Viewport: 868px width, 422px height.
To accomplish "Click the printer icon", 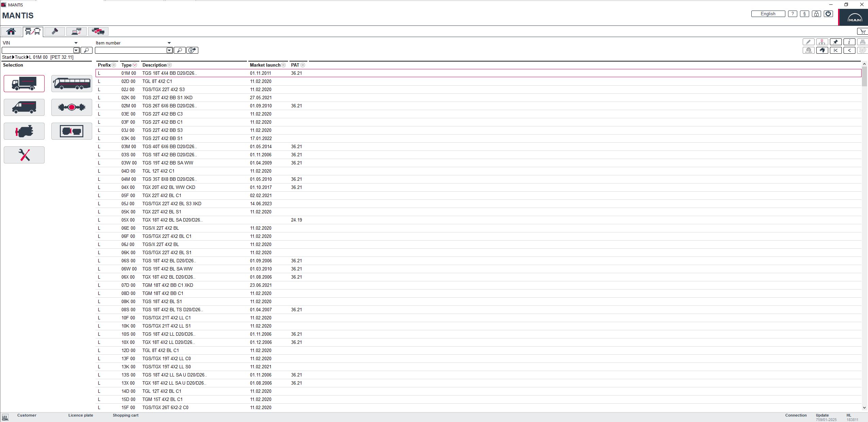I will point(862,42).
